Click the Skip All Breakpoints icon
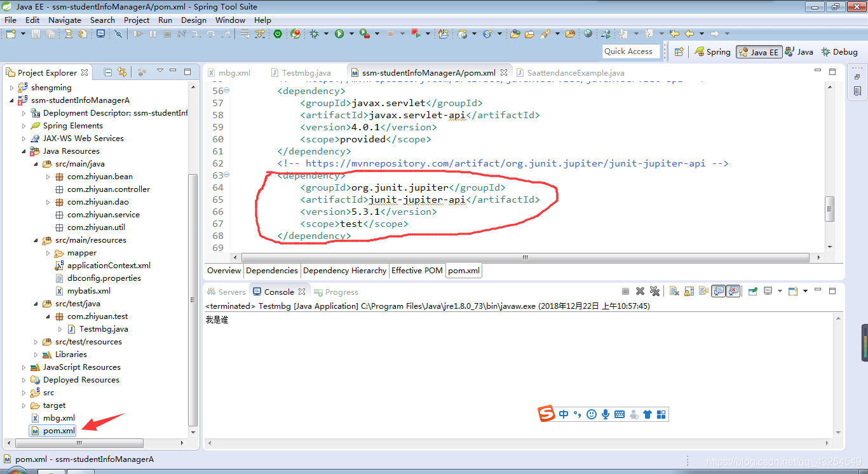Viewport: 868px width, 474px height. coord(118,34)
